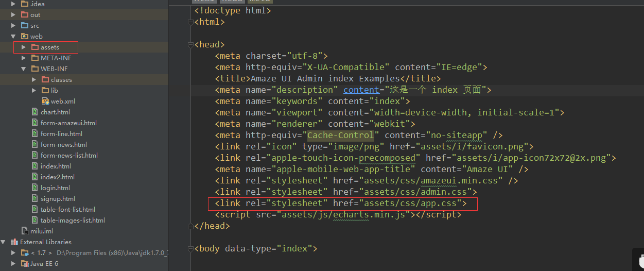This screenshot has height=271, width=644.
Task: Select login.html in the project tree
Action: point(55,188)
